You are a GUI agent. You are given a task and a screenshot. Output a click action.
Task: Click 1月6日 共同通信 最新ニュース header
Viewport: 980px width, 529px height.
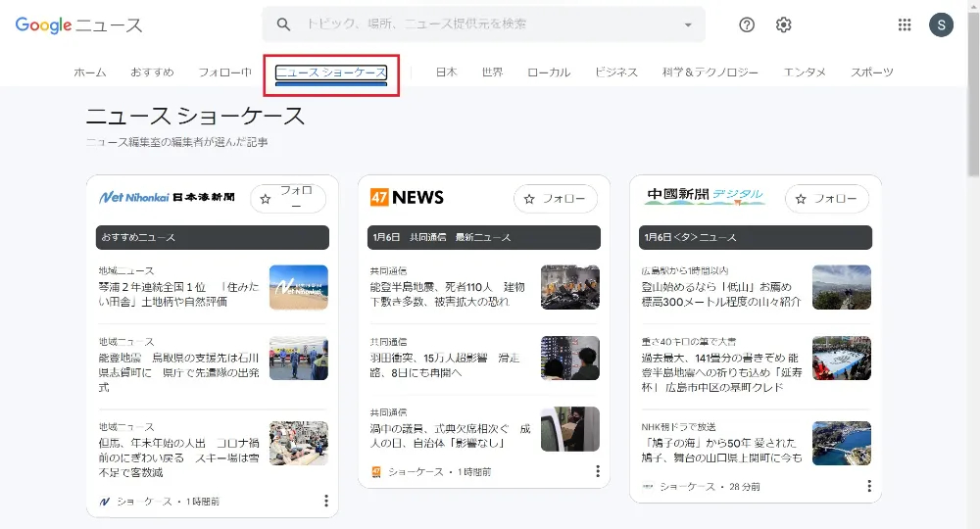point(484,237)
